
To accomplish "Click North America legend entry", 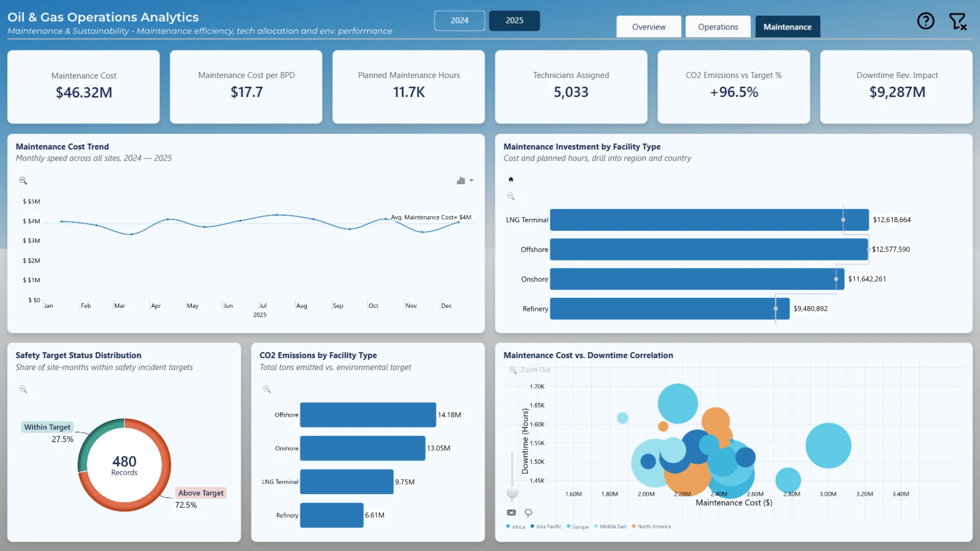I will tap(651, 527).
